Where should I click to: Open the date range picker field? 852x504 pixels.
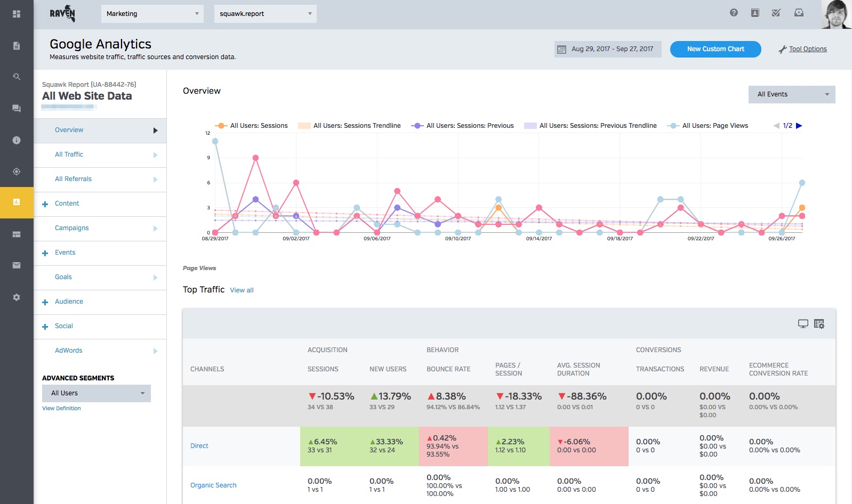click(608, 49)
